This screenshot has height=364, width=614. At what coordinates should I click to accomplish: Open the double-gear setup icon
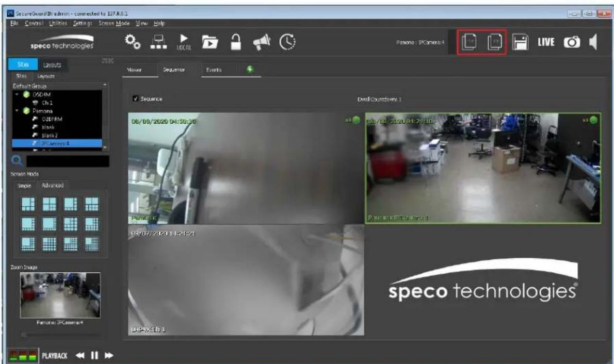click(x=133, y=41)
